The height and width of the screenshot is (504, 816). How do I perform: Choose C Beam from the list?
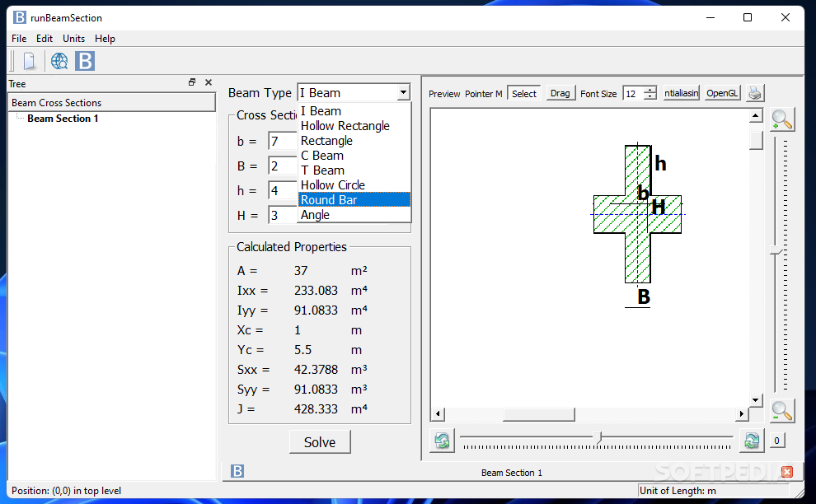[354, 156]
